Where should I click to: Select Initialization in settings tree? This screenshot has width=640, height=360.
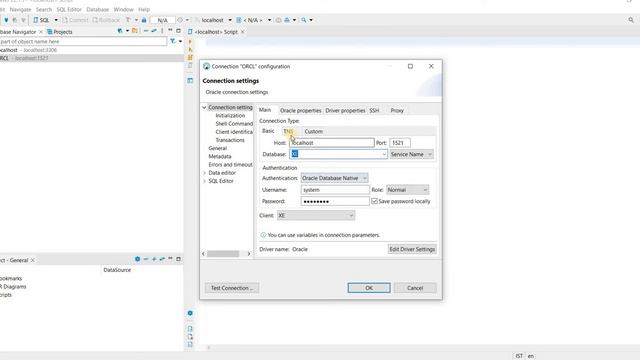click(230, 116)
